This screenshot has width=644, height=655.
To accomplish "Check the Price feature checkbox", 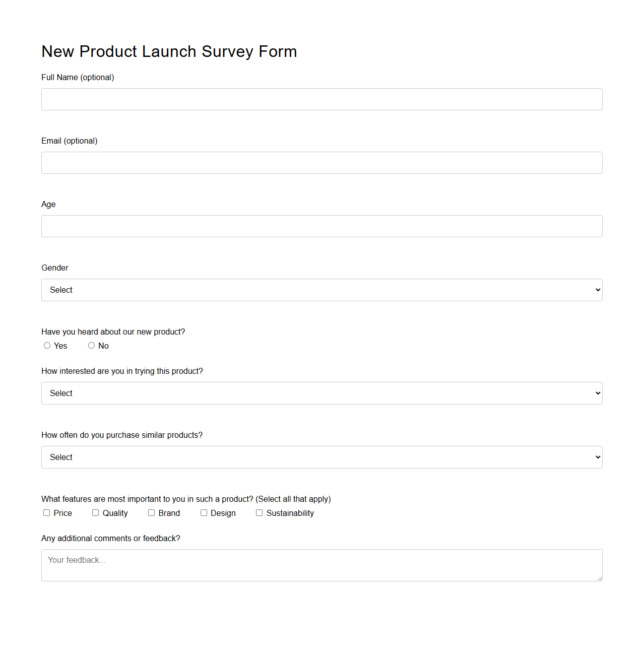I will (x=46, y=512).
